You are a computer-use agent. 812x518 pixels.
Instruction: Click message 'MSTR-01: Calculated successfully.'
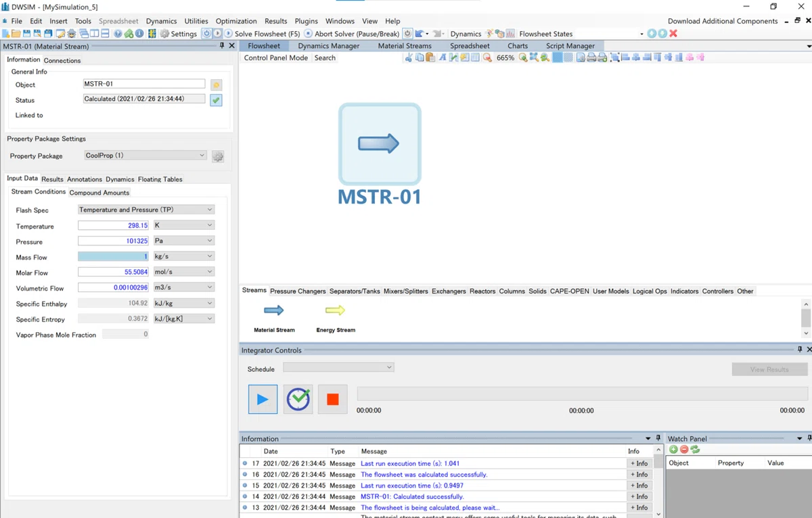click(412, 496)
